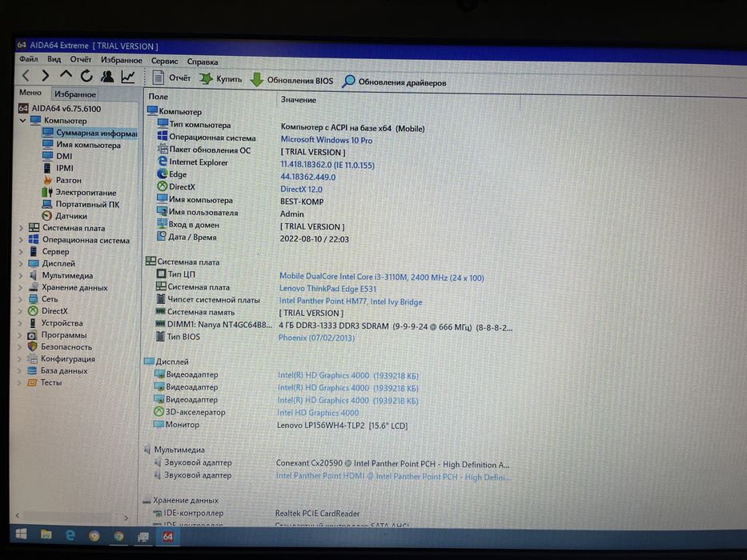Click the Тесты icon in tree
Image resolution: width=747 pixels, height=560 pixels.
(32, 382)
